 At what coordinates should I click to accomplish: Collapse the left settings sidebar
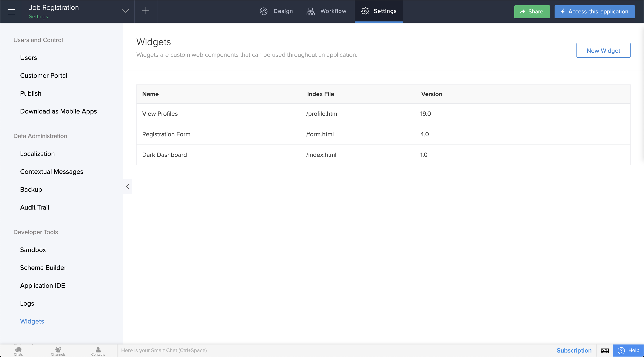pos(127,187)
